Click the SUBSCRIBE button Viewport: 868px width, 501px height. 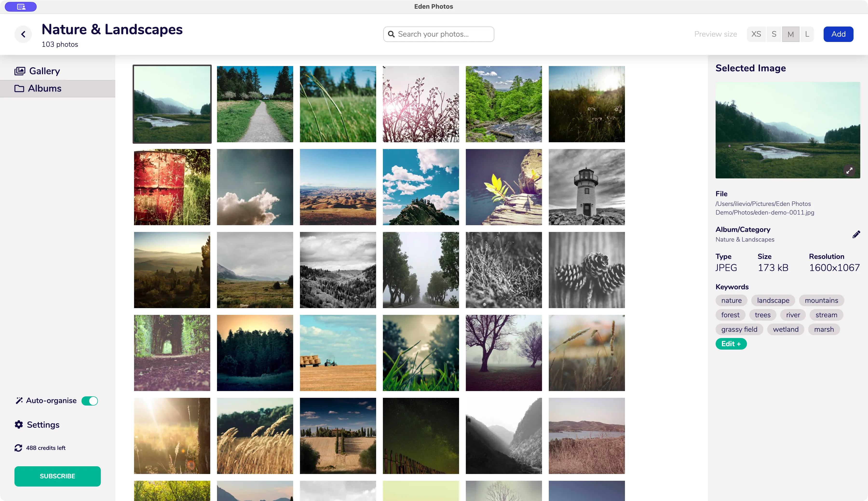[x=57, y=476]
